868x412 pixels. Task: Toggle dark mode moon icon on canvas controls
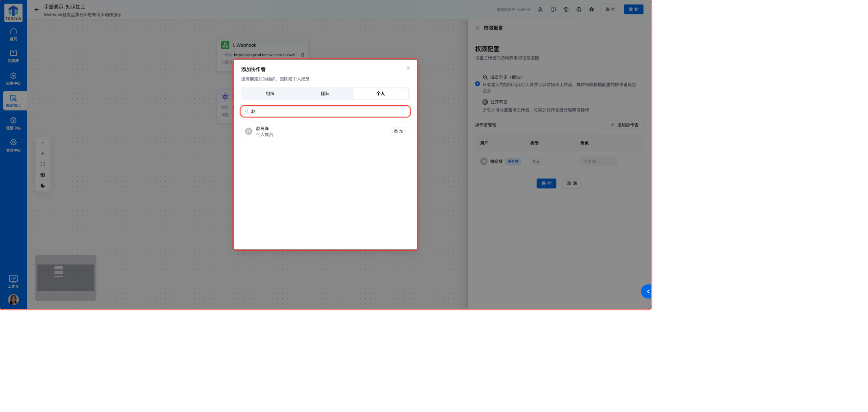43,186
